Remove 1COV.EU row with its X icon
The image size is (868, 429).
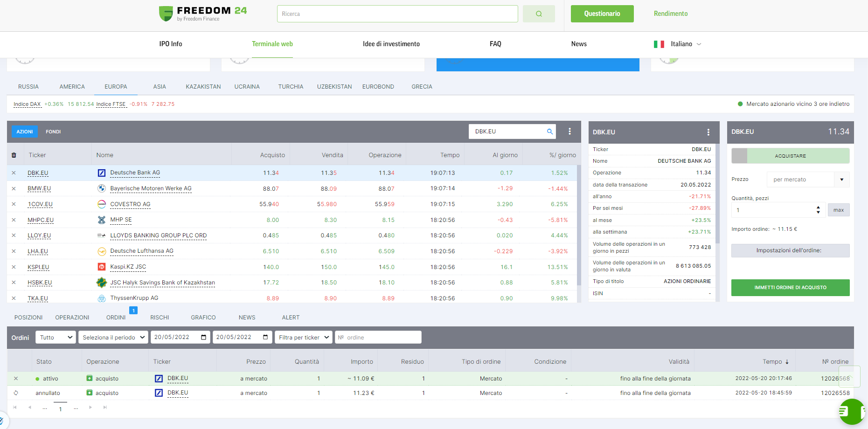coord(14,204)
